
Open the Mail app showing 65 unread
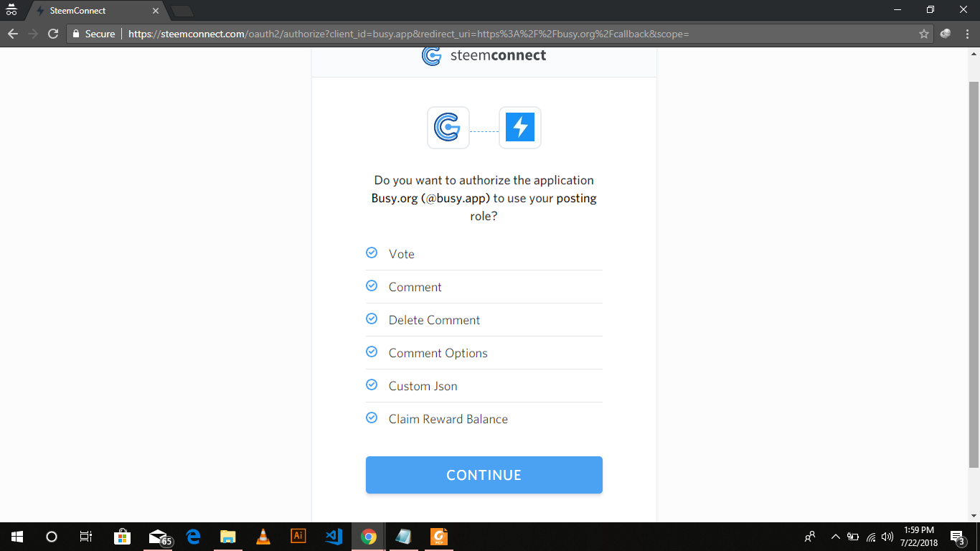click(159, 537)
